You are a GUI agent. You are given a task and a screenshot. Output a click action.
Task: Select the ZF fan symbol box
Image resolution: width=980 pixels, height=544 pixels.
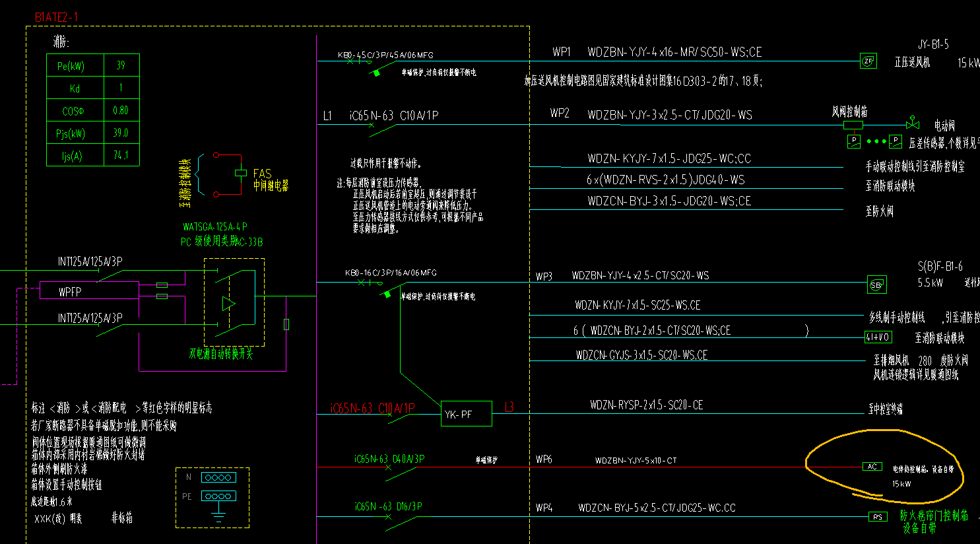(x=868, y=61)
